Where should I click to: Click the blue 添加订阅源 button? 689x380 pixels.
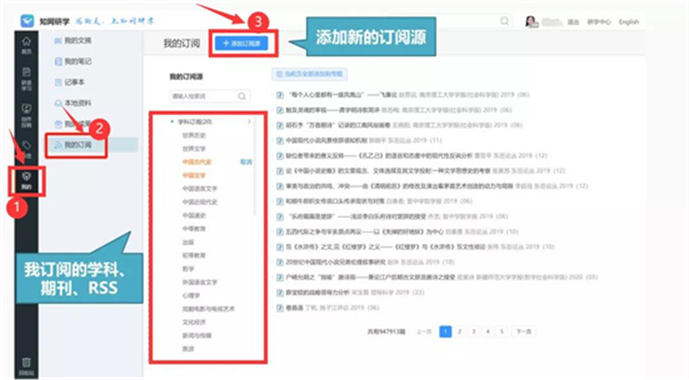242,43
